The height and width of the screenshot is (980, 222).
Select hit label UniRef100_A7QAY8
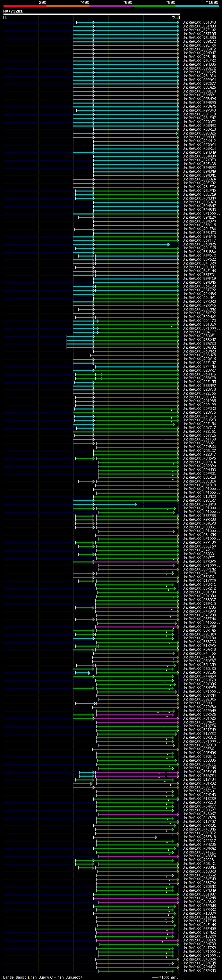[x=199, y=504]
